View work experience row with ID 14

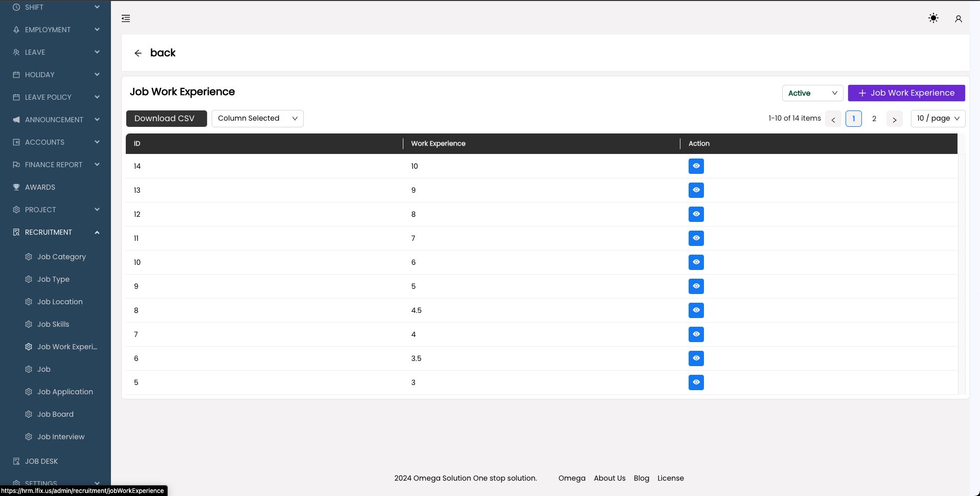click(x=696, y=166)
